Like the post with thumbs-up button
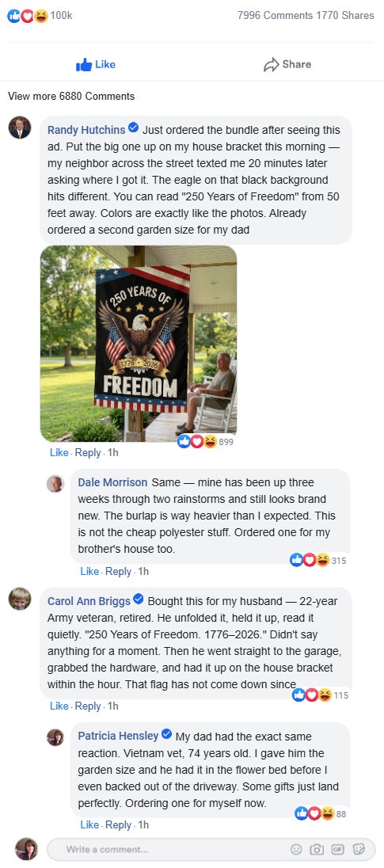This screenshot has width=384, height=868. 96,65
